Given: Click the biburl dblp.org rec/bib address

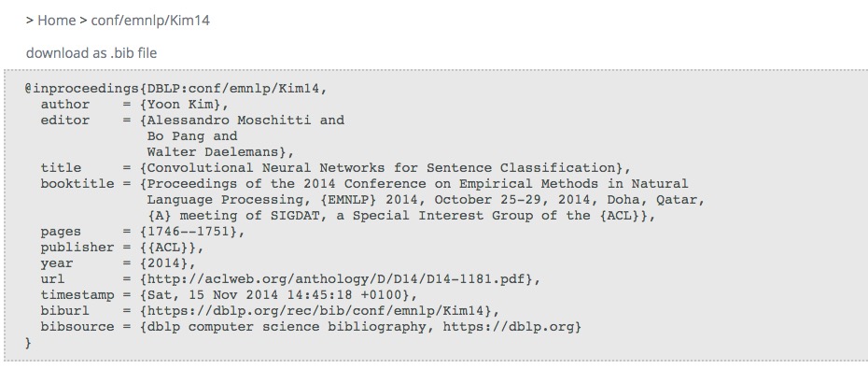Looking at the screenshot, I should tap(319, 311).
